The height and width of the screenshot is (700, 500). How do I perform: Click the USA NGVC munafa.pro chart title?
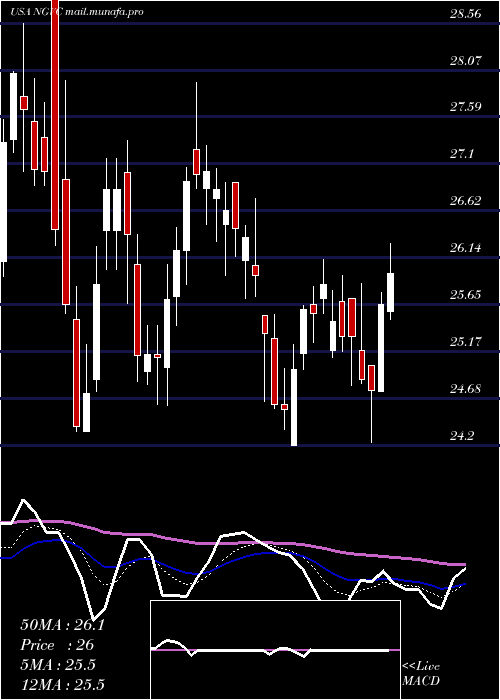(77, 12)
